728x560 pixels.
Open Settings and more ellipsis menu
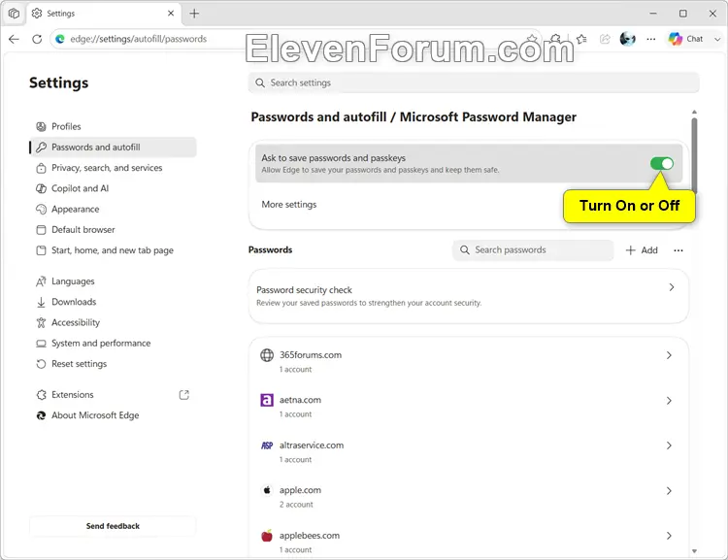click(651, 39)
